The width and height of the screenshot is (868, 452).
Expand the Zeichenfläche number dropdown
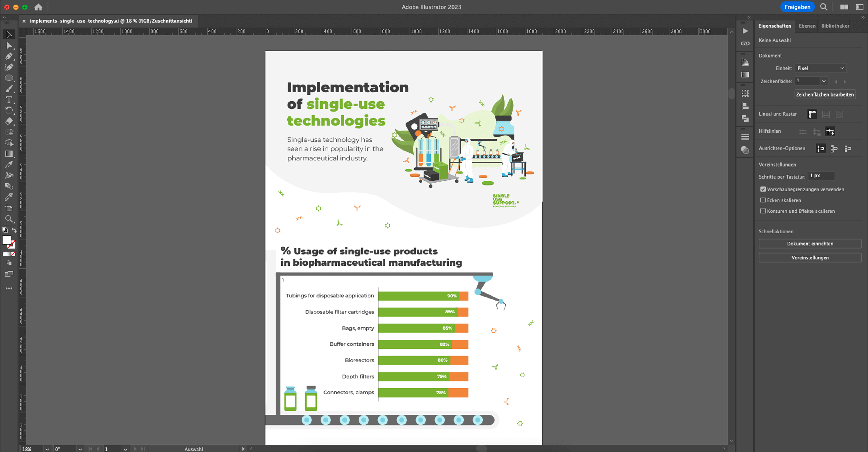(823, 81)
